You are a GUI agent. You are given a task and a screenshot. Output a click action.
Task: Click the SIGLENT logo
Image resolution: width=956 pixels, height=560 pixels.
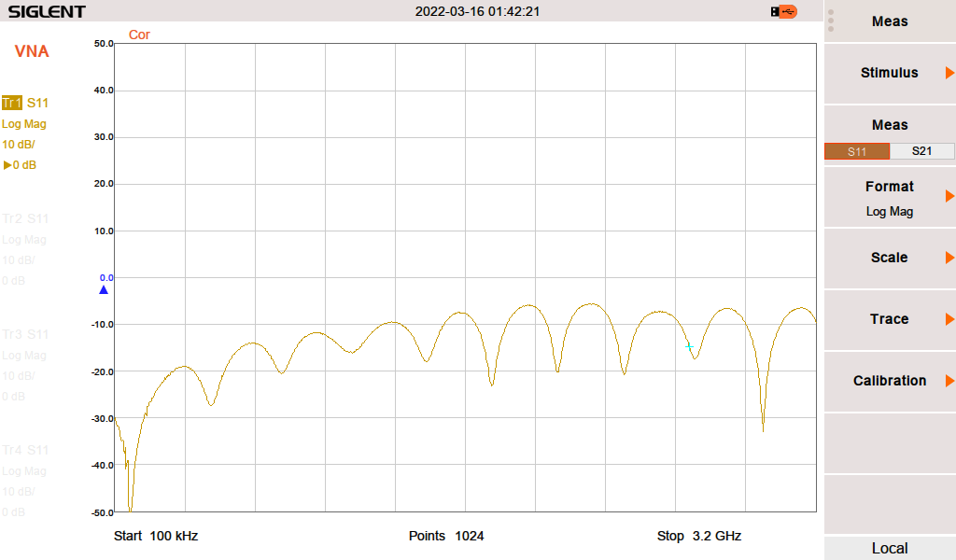(47, 12)
